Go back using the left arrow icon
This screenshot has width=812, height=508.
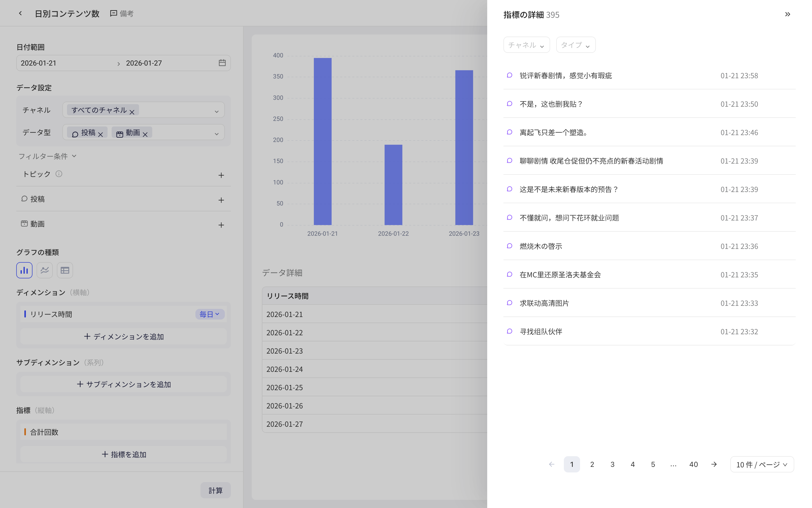pos(21,13)
